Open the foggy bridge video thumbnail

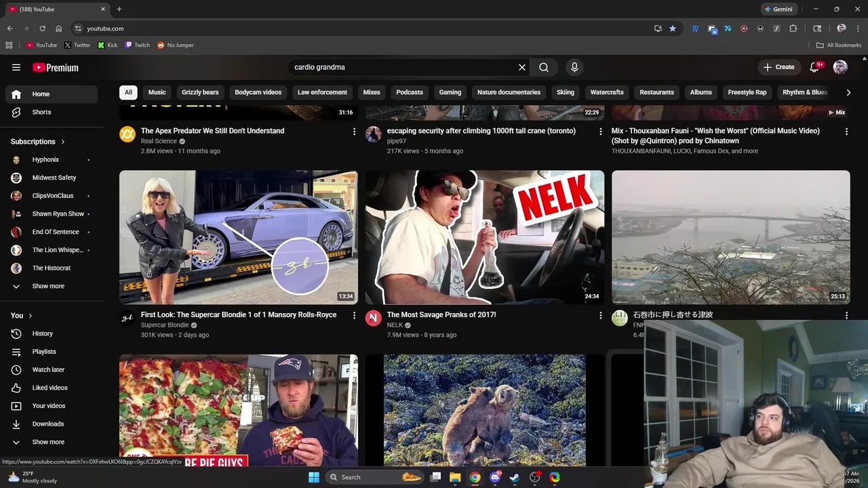731,237
